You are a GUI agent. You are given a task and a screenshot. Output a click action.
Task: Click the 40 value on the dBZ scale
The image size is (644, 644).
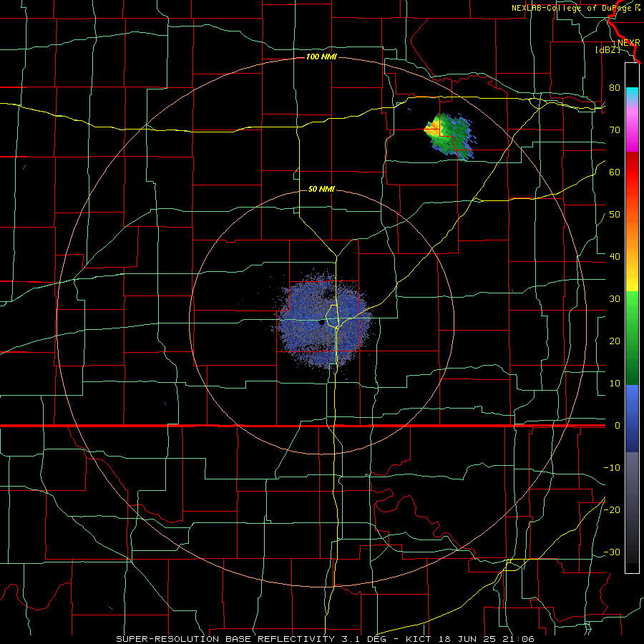tap(615, 257)
